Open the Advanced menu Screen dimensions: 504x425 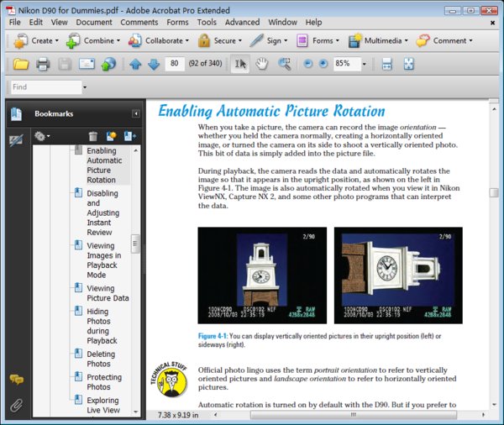tap(243, 22)
